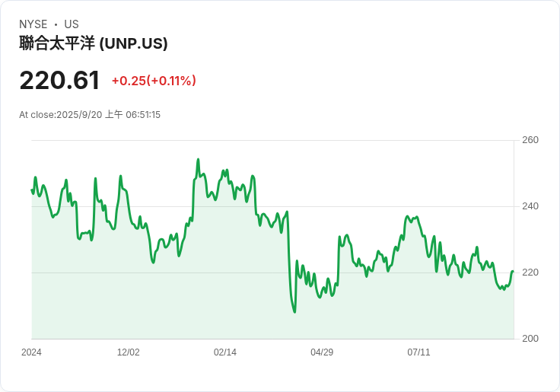Click the 220 y-axis label
This screenshot has width=560, height=392.
[530, 272]
